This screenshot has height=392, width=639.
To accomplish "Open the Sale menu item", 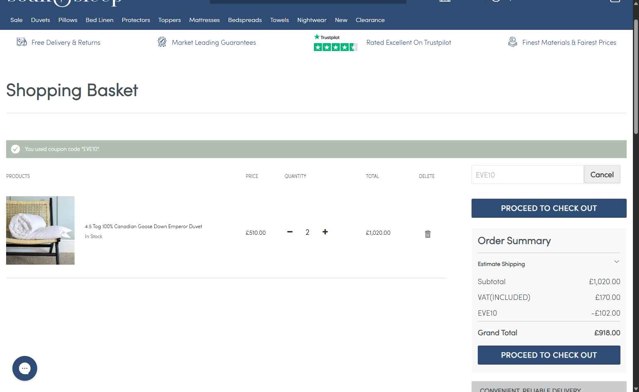I will point(16,20).
